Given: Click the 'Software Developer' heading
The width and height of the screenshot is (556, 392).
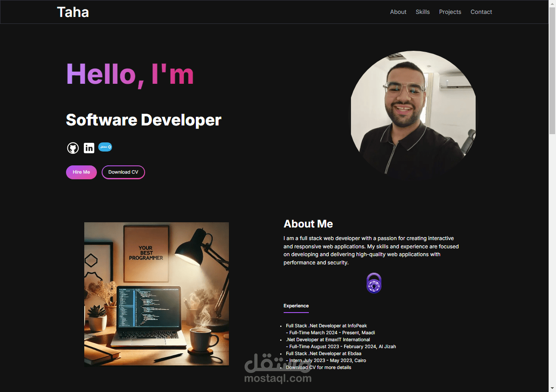Looking at the screenshot, I should tap(144, 120).
